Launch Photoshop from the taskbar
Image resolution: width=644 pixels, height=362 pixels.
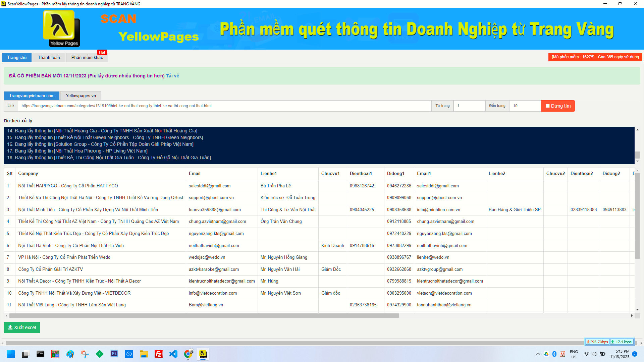pyautogui.click(x=114, y=354)
